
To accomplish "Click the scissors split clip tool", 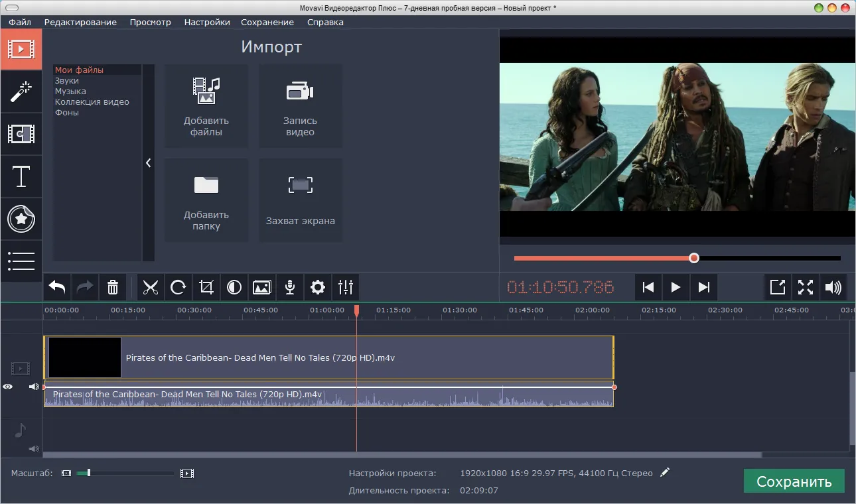I will (151, 287).
